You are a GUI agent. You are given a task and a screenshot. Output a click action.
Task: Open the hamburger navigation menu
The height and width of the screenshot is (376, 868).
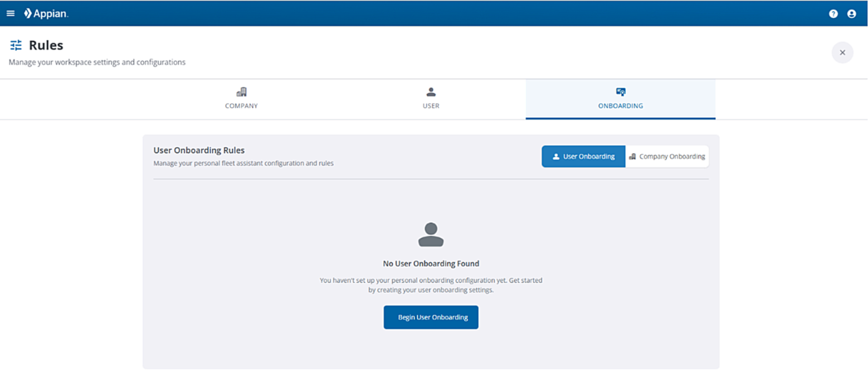pos(10,13)
